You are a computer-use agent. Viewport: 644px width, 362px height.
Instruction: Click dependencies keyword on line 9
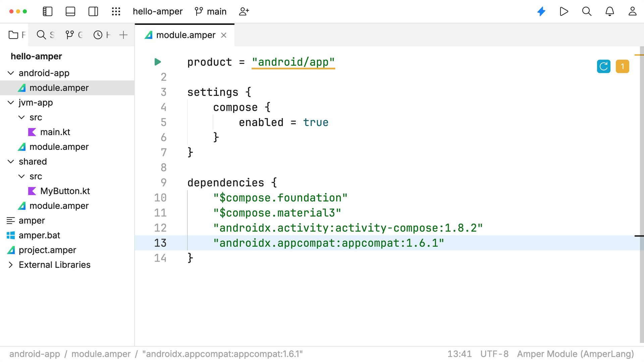[226, 183]
